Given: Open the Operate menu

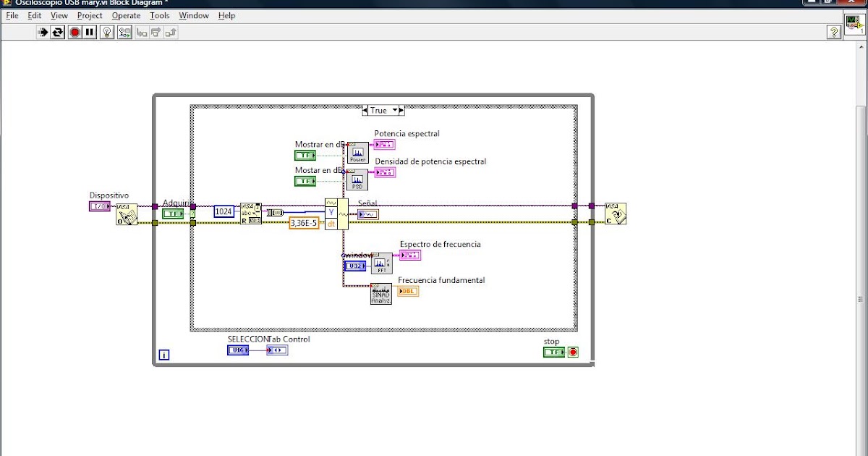Looking at the screenshot, I should tap(126, 15).
